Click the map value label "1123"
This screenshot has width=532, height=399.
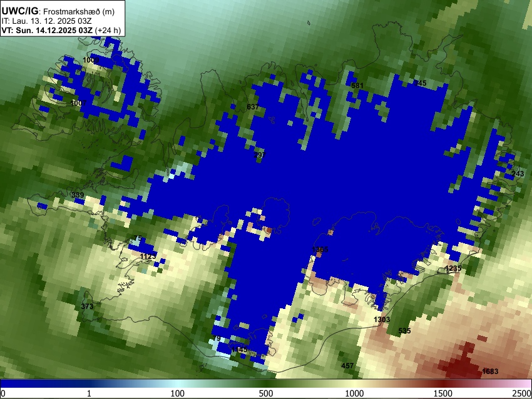[x=148, y=256]
